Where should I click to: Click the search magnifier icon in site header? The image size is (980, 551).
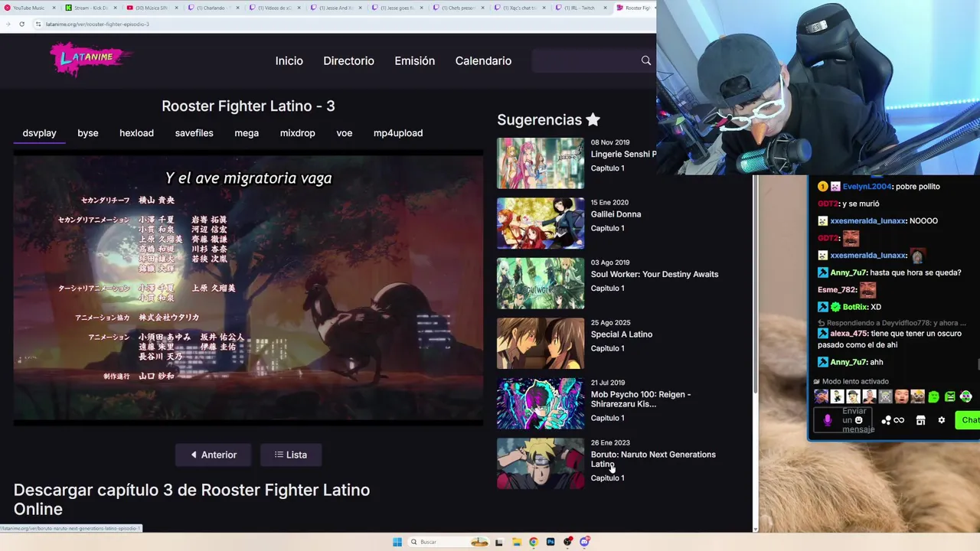[x=646, y=60]
